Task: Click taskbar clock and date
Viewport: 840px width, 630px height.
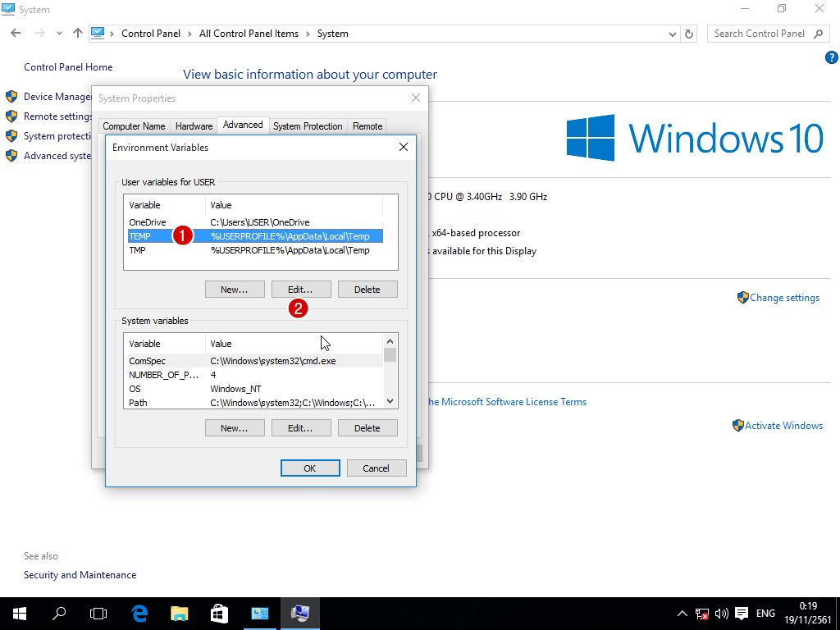Action: [x=808, y=614]
